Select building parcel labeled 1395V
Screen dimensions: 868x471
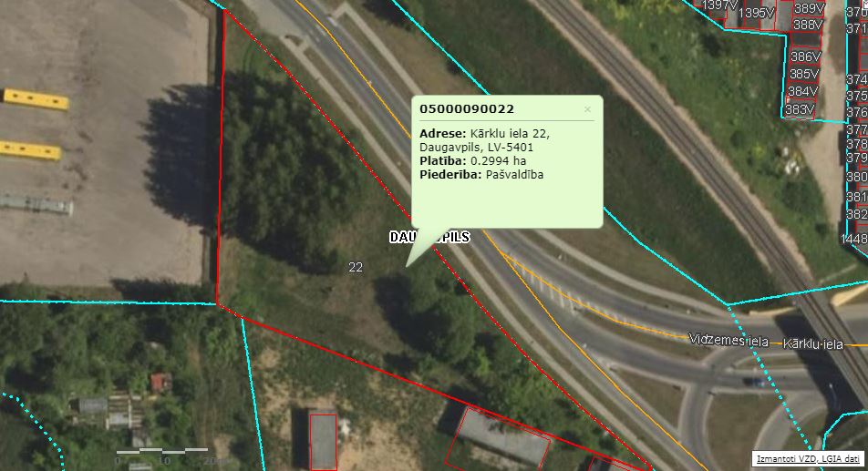756,12
